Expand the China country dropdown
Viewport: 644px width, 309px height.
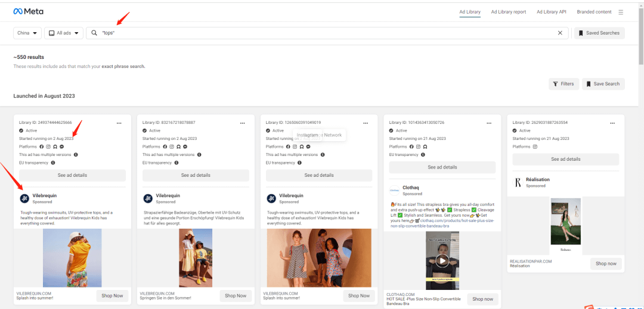click(x=27, y=33)
